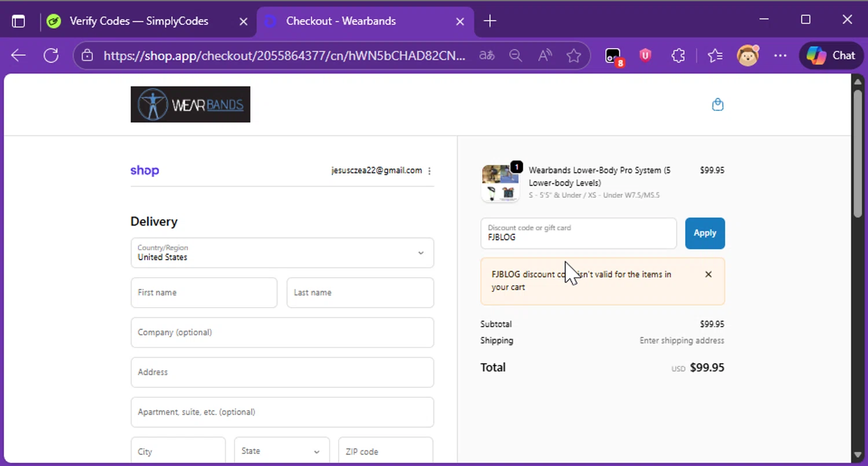
Task: Focus the First name field
Action: pos(204,293)
